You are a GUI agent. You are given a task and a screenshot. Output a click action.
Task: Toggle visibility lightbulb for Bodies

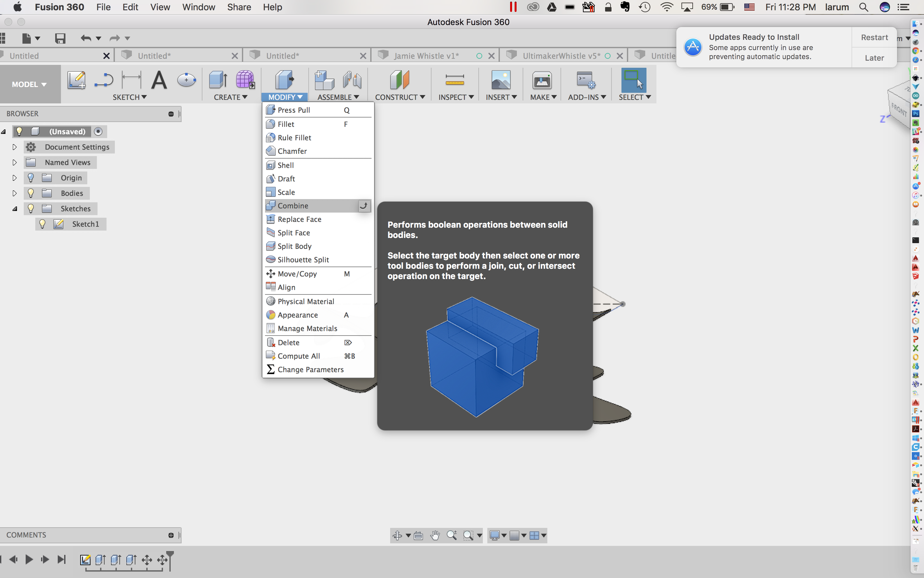[x=31, y=193]
